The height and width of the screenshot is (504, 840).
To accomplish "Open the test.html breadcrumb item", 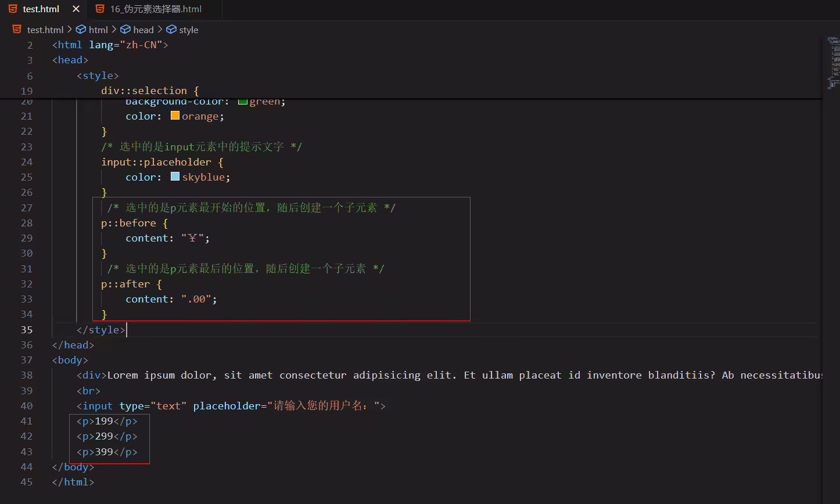I will (x=45, y=30).
